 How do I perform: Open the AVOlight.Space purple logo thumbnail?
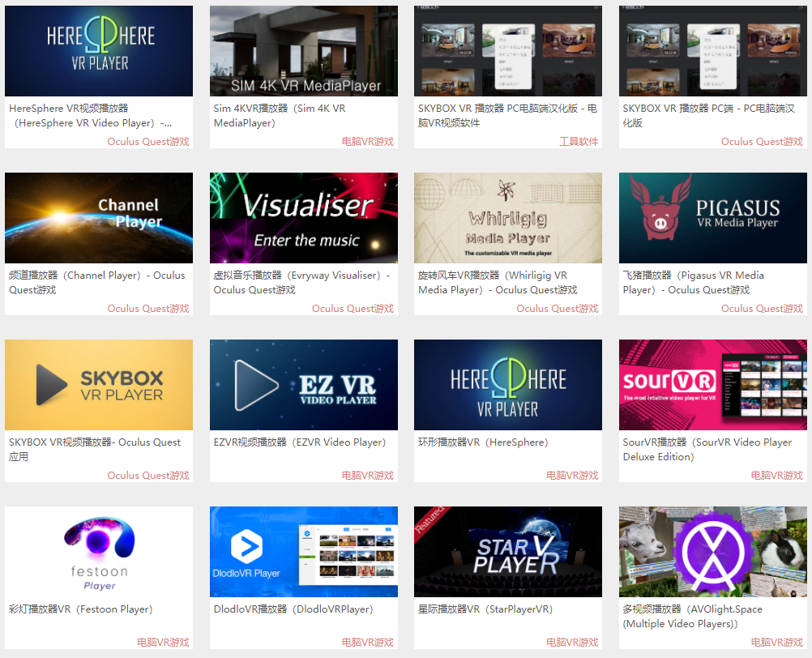pyautogui.click(x=712, y=552)
